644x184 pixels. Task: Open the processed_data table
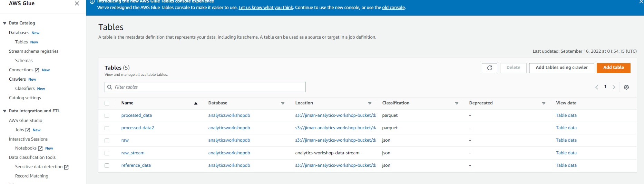pos(137,115)
